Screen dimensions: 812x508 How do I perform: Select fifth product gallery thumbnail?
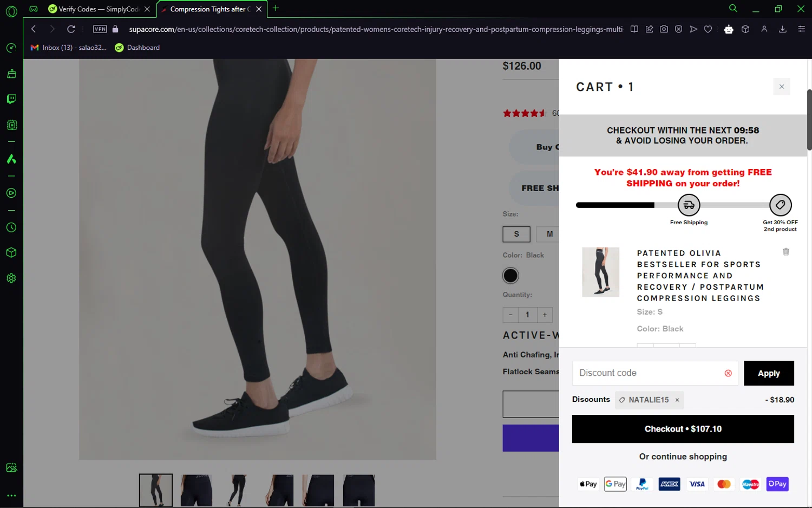click(318, 490)
